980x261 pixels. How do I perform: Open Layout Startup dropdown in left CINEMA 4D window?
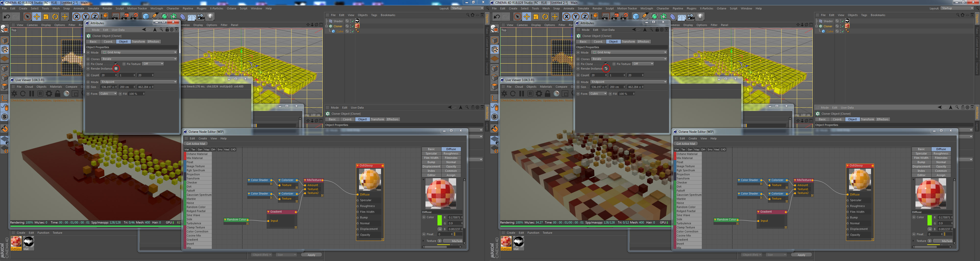click(x=467, y=8)
